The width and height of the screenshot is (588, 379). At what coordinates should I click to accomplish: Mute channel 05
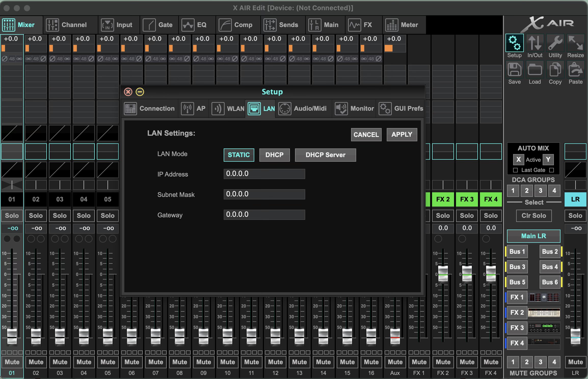click(108, 362)
